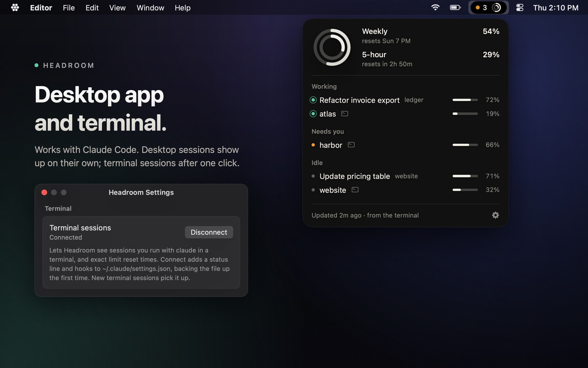
Task: Click the 32% value in the website row
Action: point(492,190)
